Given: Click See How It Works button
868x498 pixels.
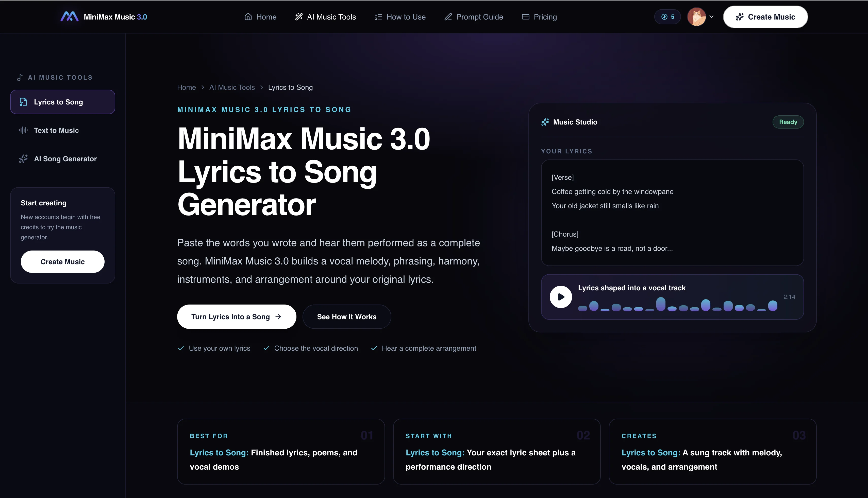Looking at the screenshot, I should (347, 317).
